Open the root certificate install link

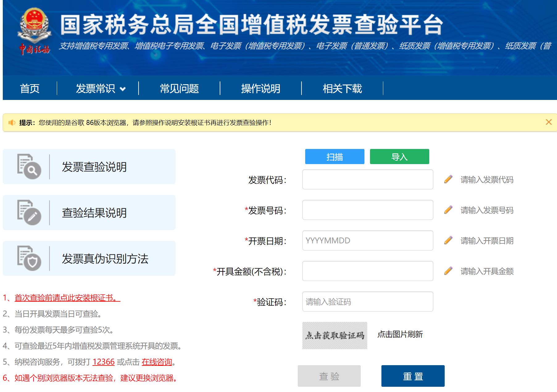tap(67, 298)
